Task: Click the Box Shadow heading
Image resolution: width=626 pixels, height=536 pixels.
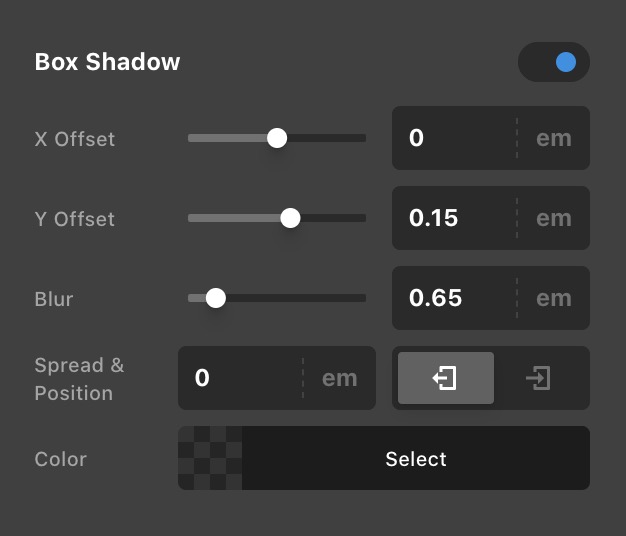Action: [107, 62]
